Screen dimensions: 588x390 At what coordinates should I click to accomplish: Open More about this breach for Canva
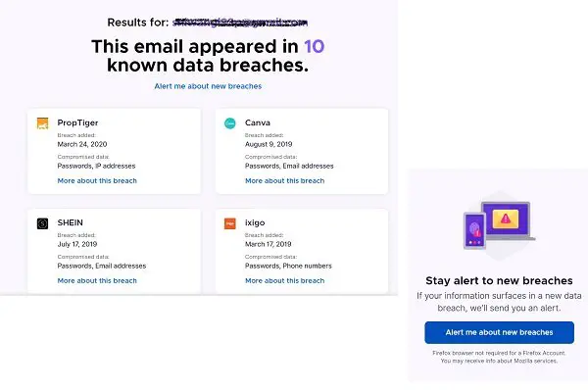[284, 180]
